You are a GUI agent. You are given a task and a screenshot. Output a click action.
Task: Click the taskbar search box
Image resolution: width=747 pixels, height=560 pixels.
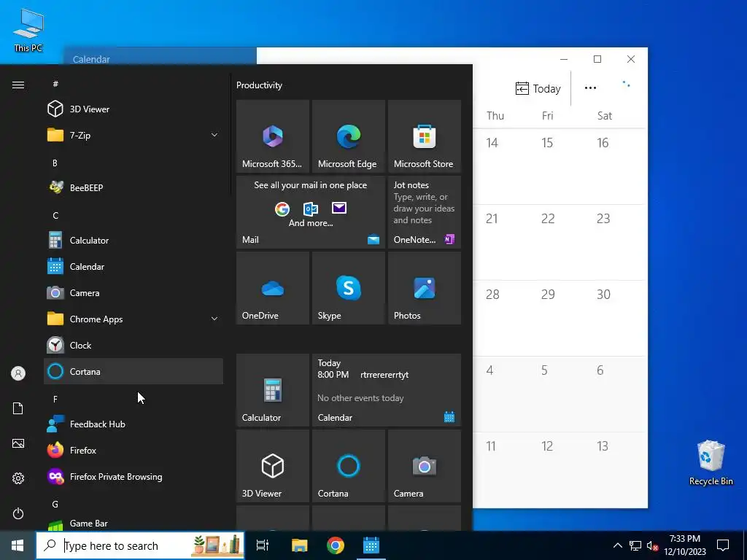140,545
